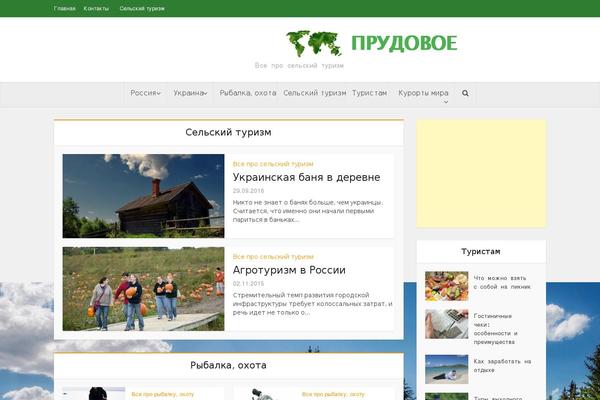Viewport: 600px width, 400px height.
Task: Open sidebar link Что можно взять с собой на пикник
Action: tap(502, 282)
